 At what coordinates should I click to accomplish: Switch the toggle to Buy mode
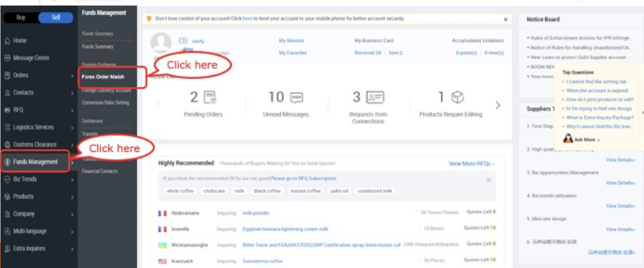[x=20, y=18]
